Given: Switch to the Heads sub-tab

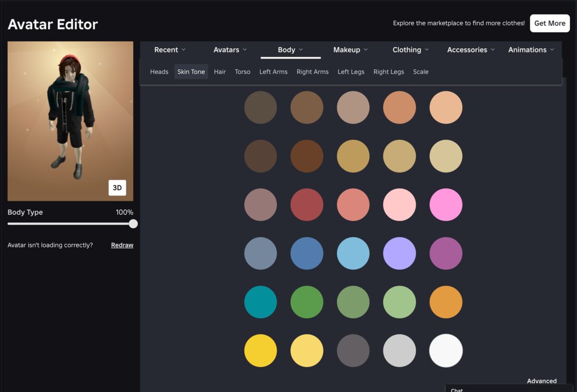Looking at the screenshot, I should click(159, 72).
